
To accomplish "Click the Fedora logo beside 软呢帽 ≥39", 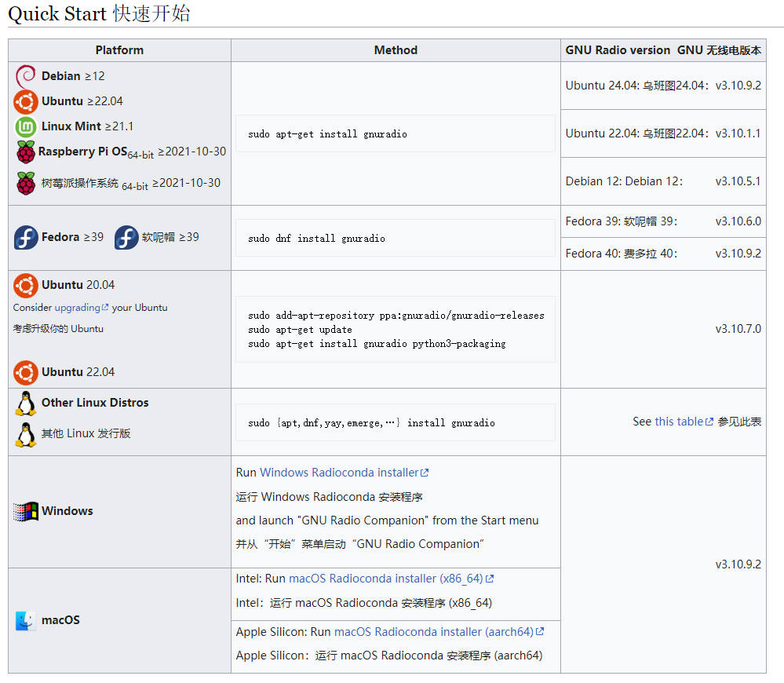I will (x=126, y=237).
